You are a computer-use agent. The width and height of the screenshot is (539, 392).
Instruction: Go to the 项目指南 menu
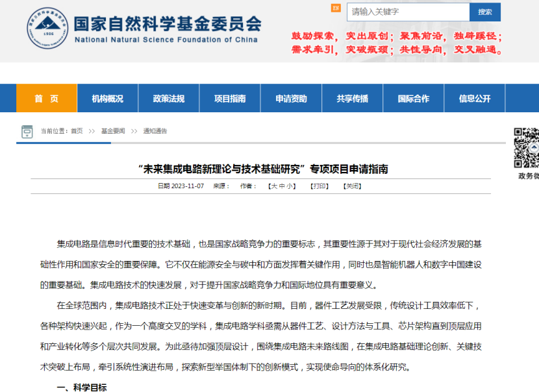230,99
